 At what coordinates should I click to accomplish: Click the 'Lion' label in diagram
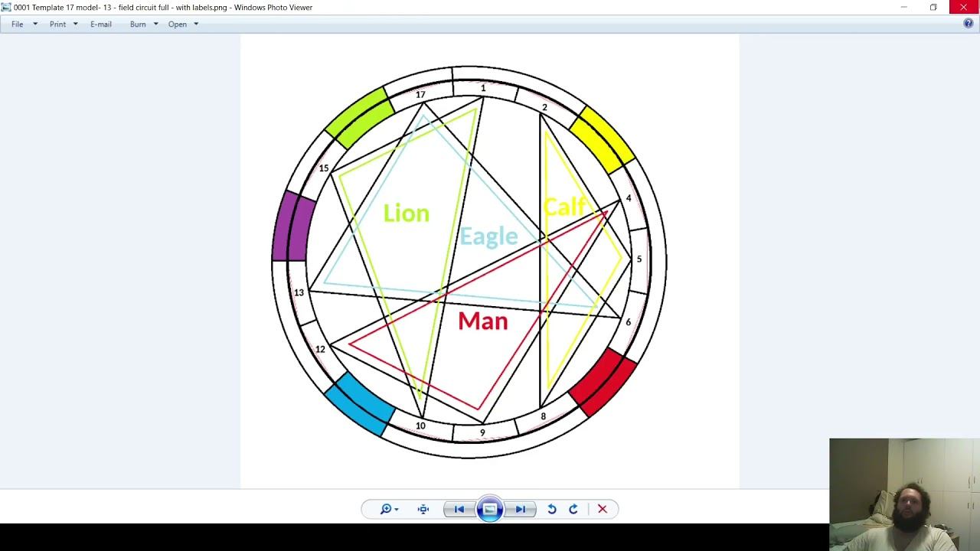tap(407, 213)
